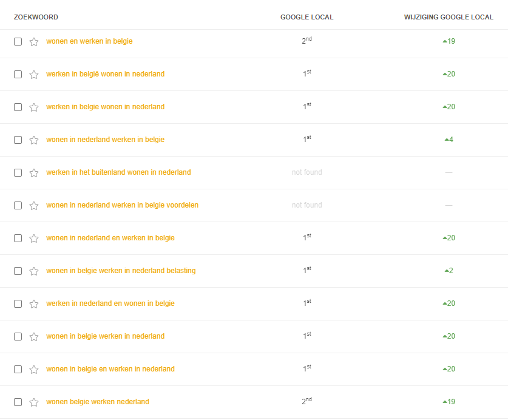Open keyword 'wonen in nederland werken in belgie voordelen'

coord(122,205)
